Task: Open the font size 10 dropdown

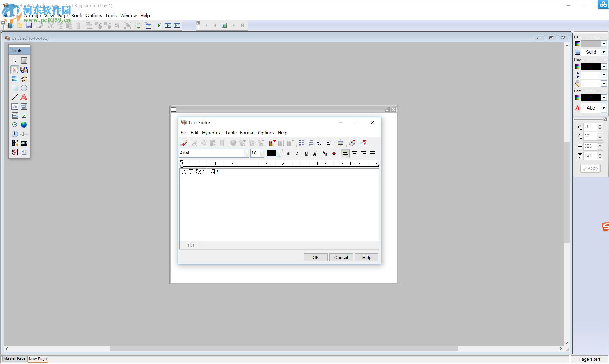Action: [x=262, y=153]
